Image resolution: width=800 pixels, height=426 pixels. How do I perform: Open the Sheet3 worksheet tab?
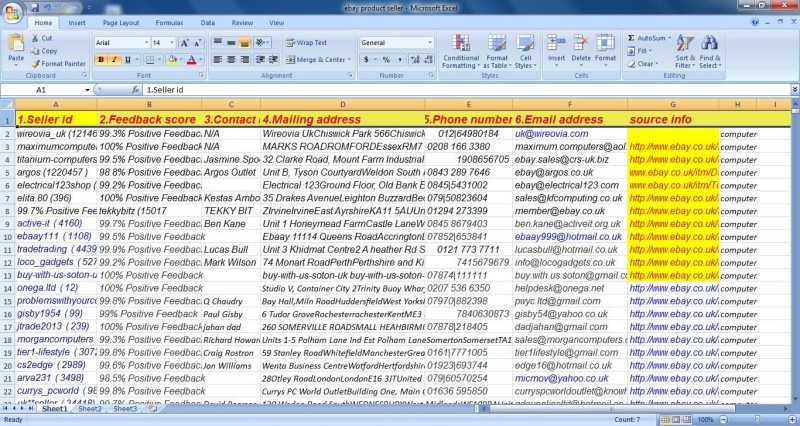point(125,409)
